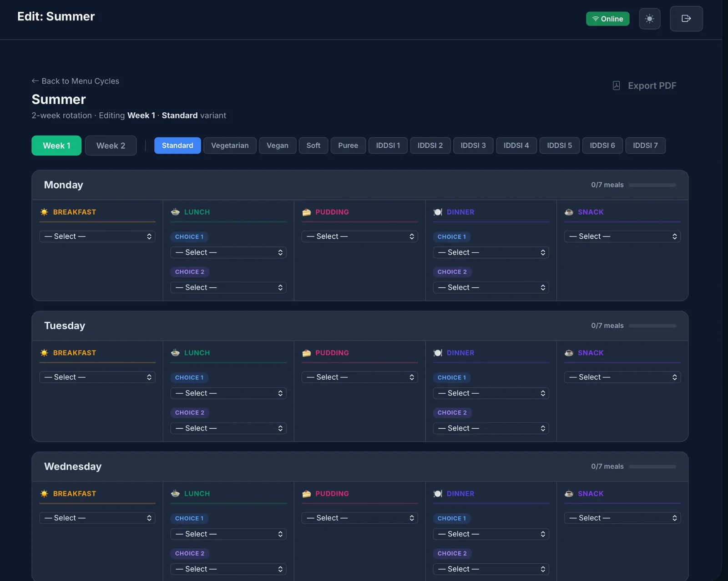
Task: Select the Puree variant tab
Action: click(x=348, y=145)
